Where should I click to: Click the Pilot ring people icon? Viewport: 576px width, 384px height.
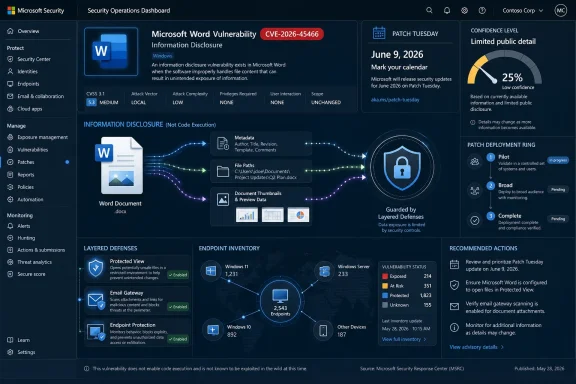tap(475, 161)
